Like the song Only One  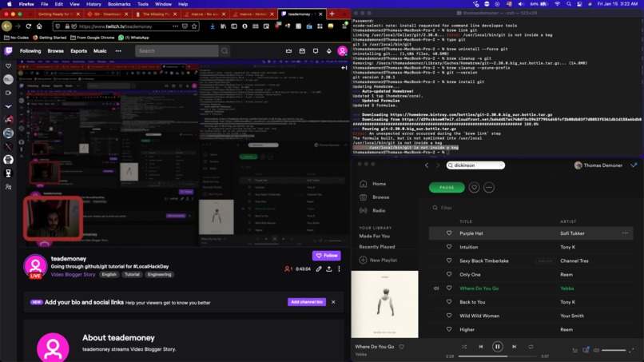tap(449, 274)
